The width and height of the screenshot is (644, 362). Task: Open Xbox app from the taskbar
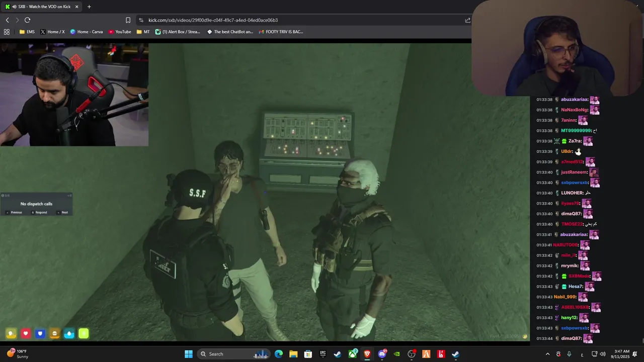coord(353,354)
